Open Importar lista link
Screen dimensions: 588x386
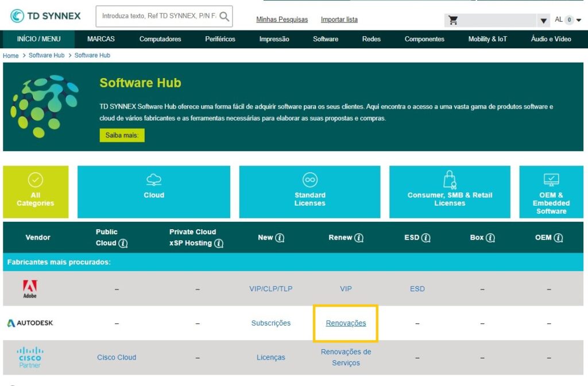pos(339,20)
